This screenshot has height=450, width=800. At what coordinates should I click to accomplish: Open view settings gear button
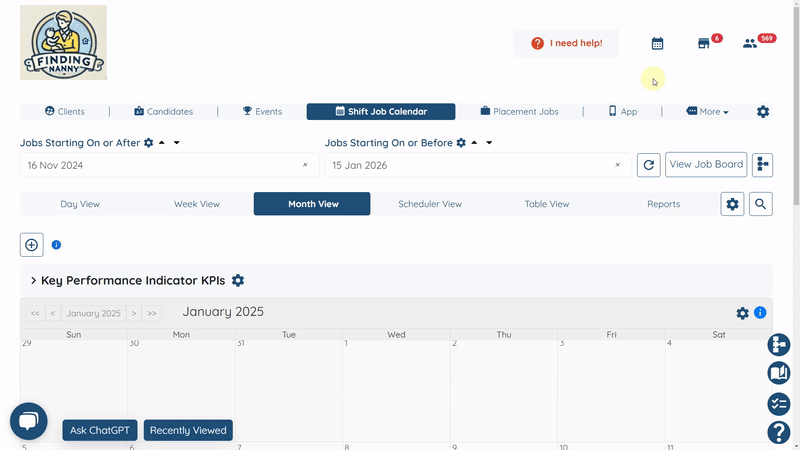[732, 204]
